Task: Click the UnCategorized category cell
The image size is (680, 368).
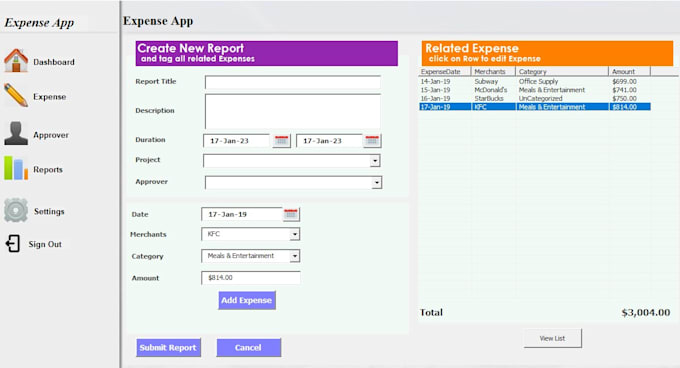Action: coord(540,98)
